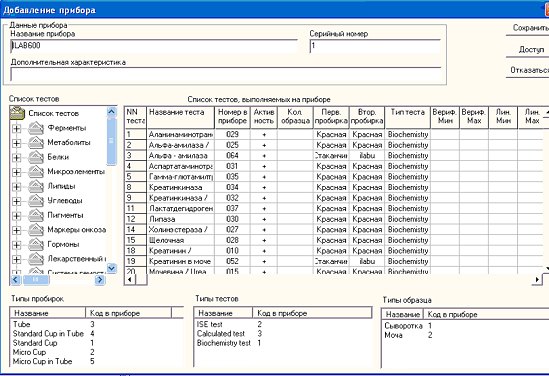This screenshot has height=376, width=549.
Task: Click the Метаболиты folder icon
Action: click(36, 142)
